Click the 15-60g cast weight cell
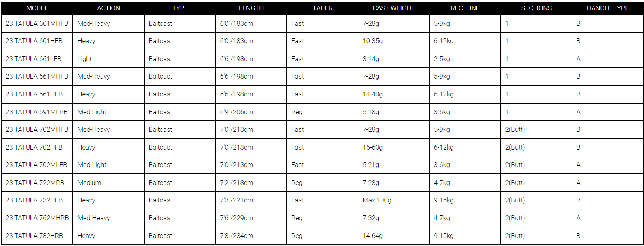Image resolution: width=644 pixels, height=246 pixels. tap(394, 148)
